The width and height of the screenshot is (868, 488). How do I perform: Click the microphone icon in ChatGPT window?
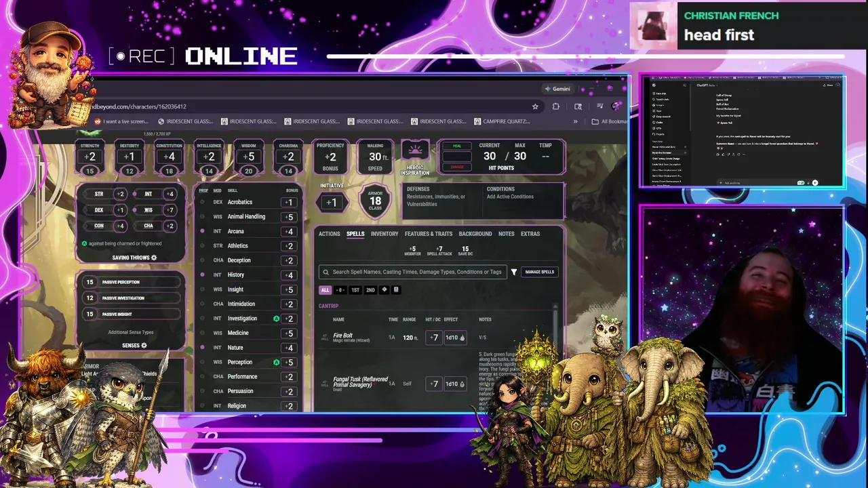808,183
